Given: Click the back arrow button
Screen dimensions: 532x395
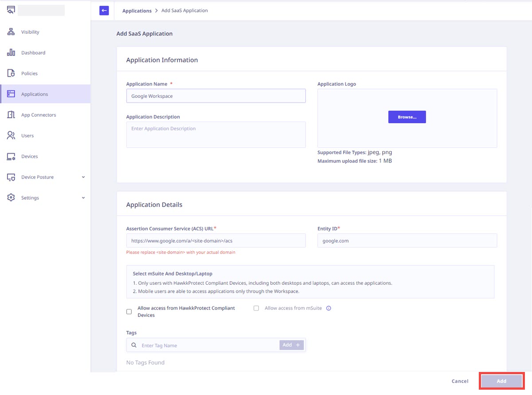Looking at the screenshot, I should 104,11.
